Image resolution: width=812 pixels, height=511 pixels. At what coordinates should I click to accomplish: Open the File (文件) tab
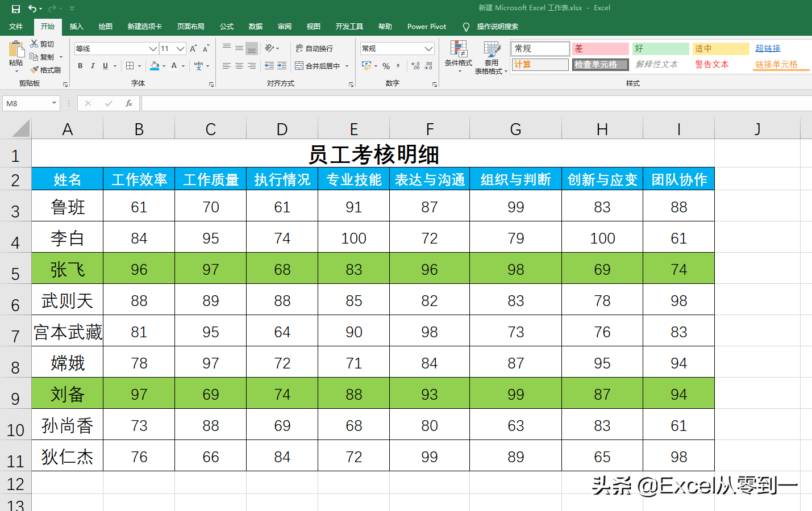tap(16, 27)
